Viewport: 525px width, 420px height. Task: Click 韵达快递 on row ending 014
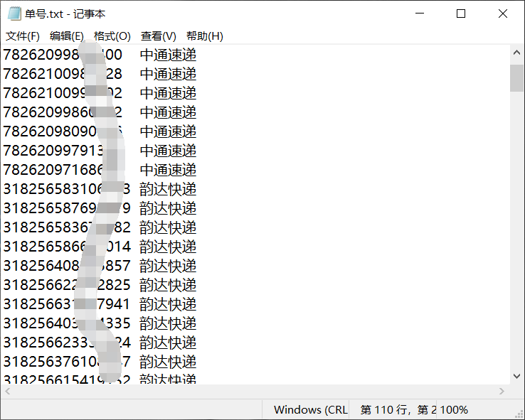tap(168, 247)
